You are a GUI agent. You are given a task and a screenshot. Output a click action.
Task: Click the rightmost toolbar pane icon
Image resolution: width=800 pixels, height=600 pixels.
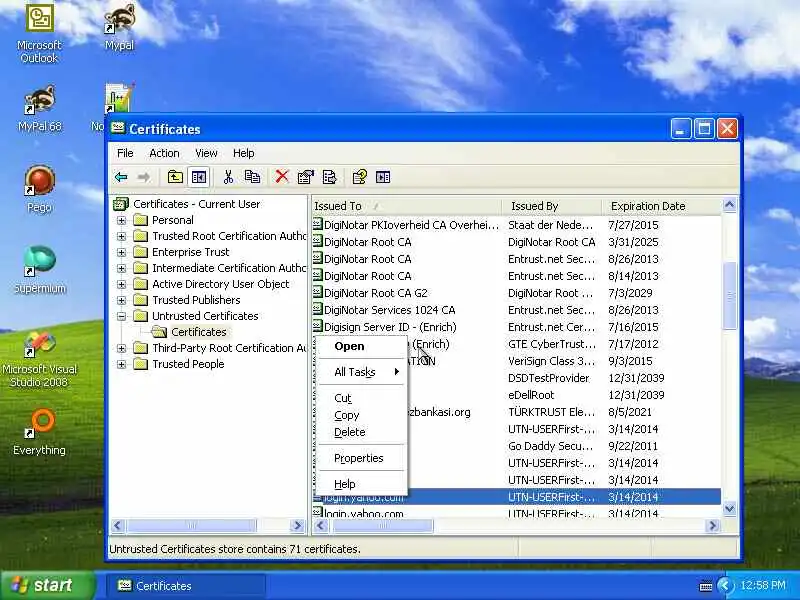tap(383, 177)
